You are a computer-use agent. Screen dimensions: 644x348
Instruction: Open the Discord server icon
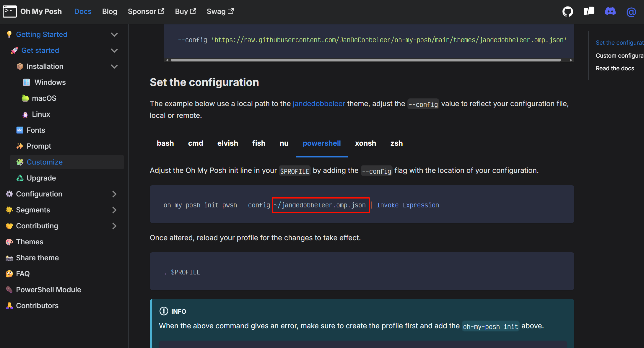point(610,12)
